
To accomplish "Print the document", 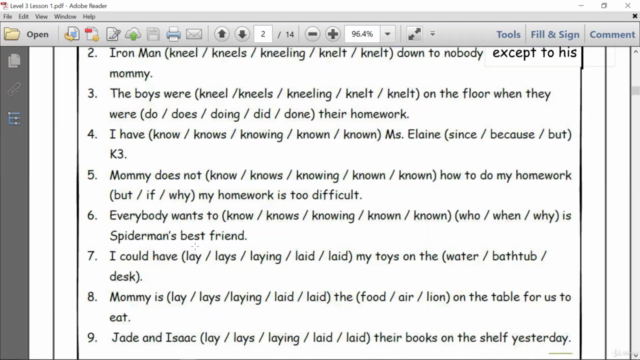I will point(173,34).
